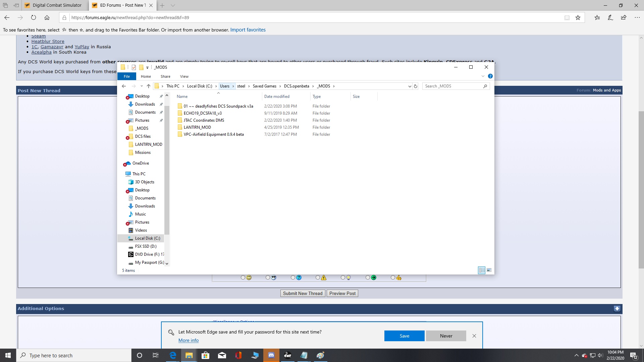Viewport: 644px width, 362px height.
Task: Expand the Users breadcrumb chevron
Action: (x=233, y=86)
